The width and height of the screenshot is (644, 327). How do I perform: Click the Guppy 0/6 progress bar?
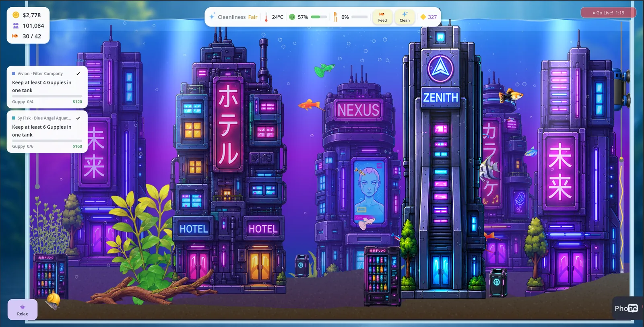[x=47, y=141]
